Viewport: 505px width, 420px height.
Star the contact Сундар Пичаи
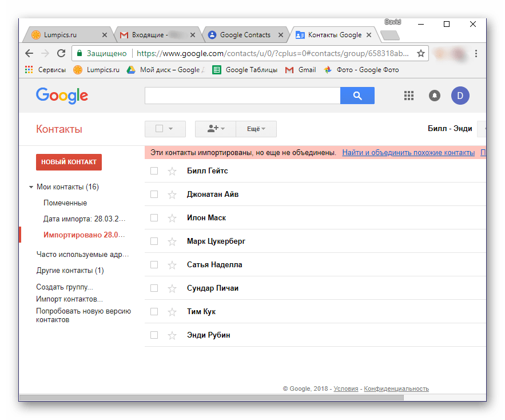[172, 288]
